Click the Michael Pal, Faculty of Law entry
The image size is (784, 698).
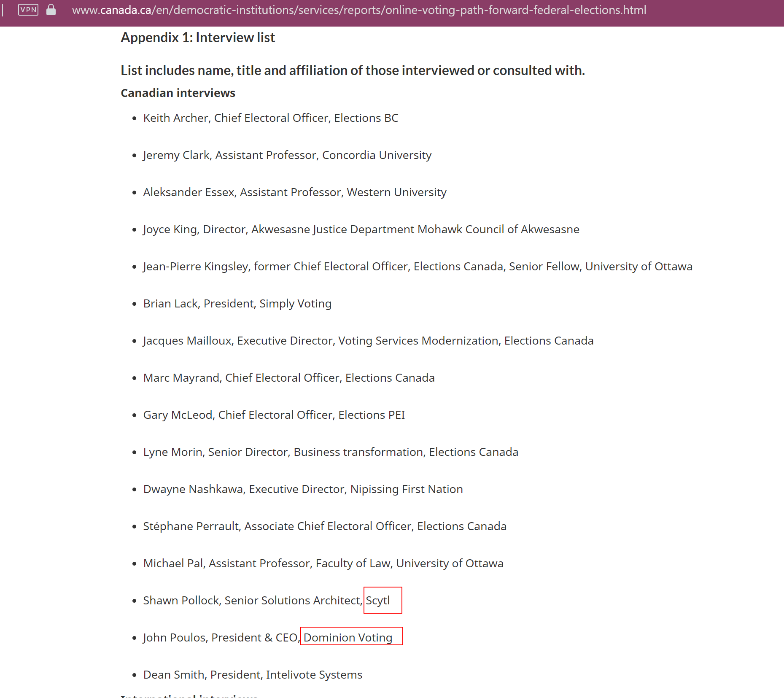[x=323, y=563]
